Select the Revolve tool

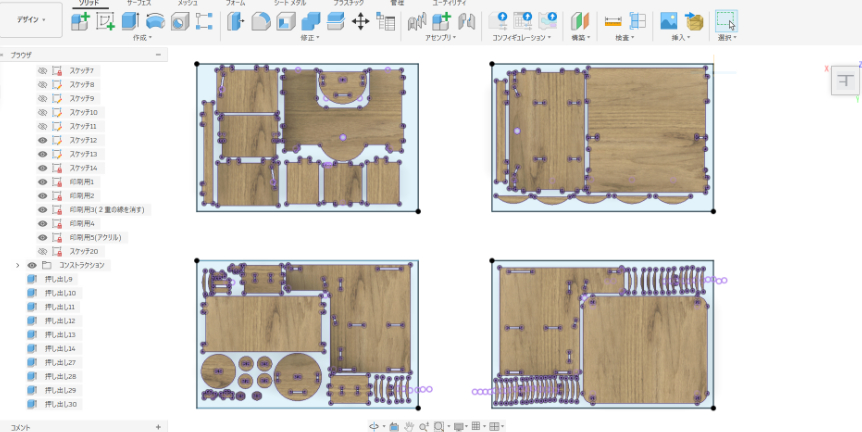click(x=155, y=21)
